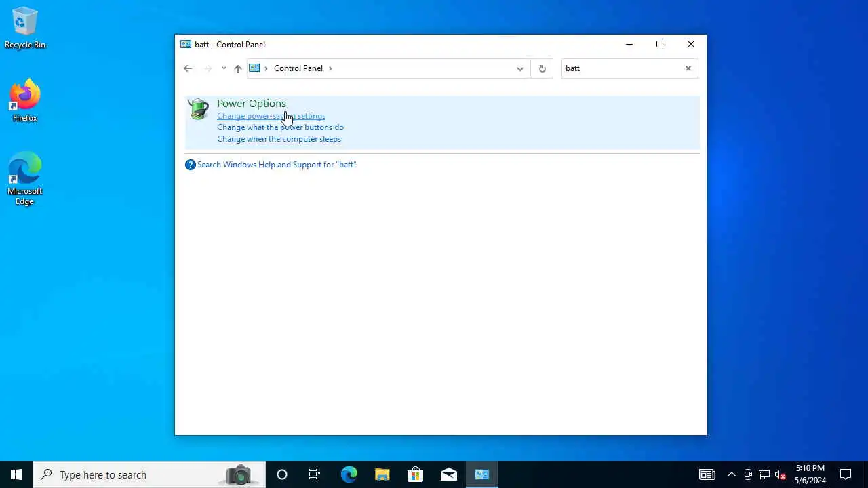The image size is (868, 488).
Task: Click the Control Panel address bar icon
Action: (255, 68)
